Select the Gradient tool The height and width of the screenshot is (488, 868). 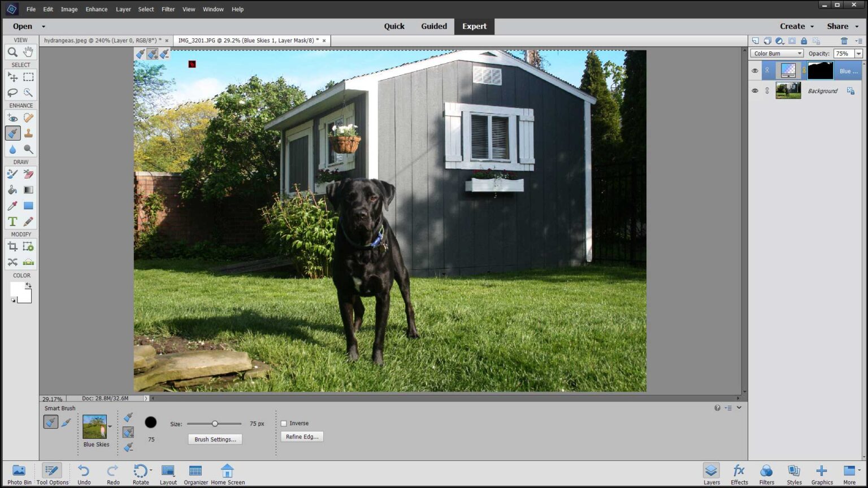(x=28, y=190)
